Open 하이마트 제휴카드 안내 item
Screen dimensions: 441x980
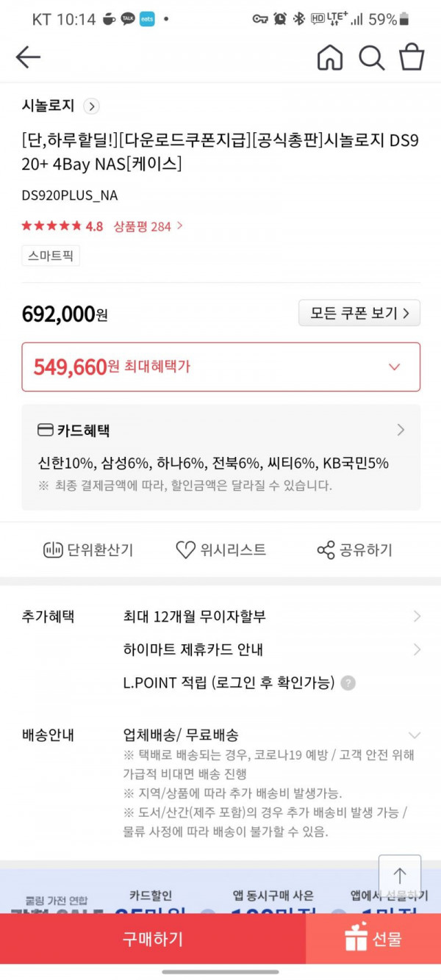[272, 649]
